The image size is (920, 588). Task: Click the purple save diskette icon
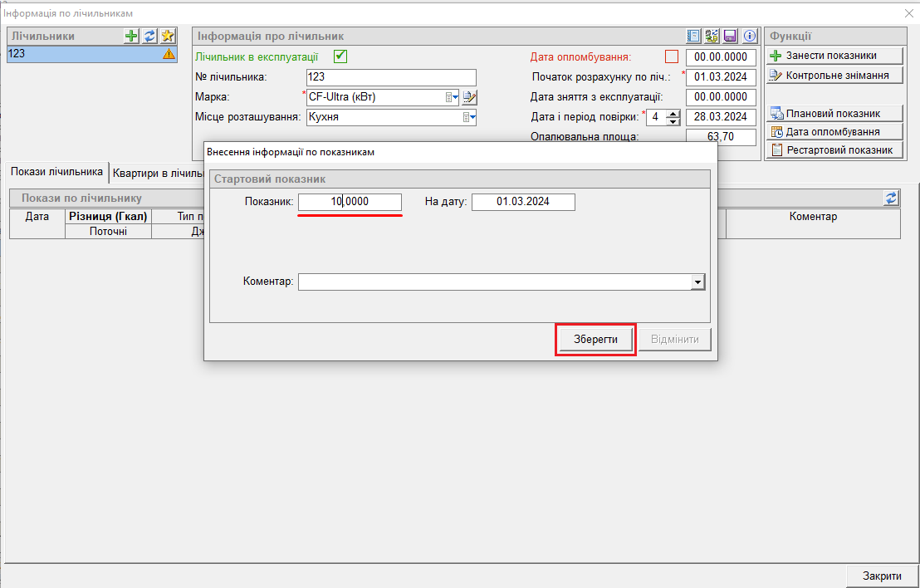tap(731, 36)
